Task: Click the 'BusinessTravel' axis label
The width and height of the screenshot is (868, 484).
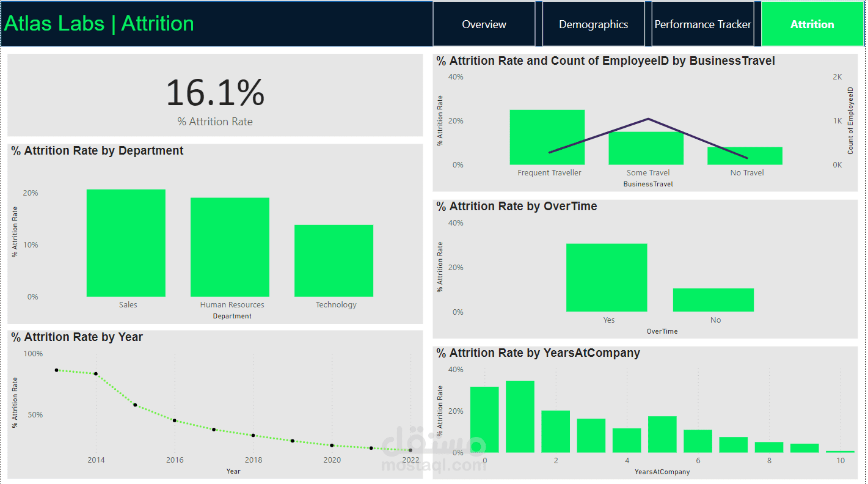Action: click(648, 184)
